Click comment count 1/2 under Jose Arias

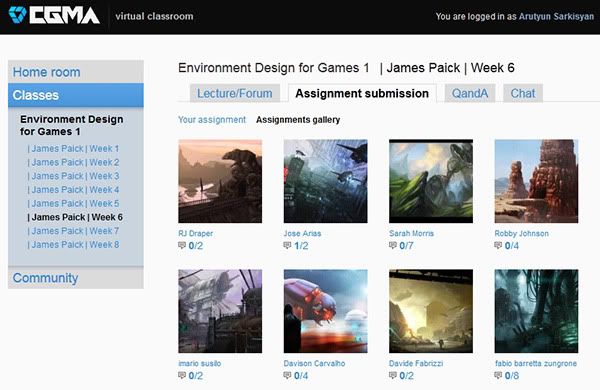(x=301, y=246)
